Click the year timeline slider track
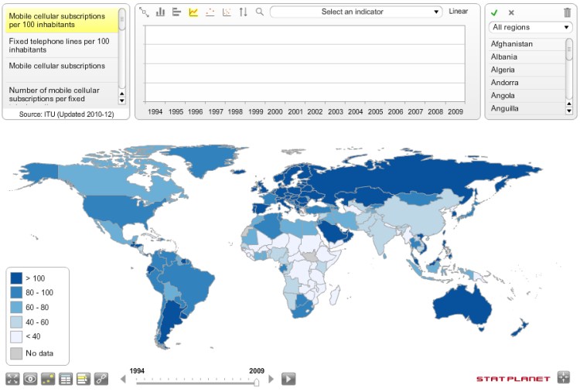The height and width of the screenshot is (392, 580). pyautogui.click(x=197, y=380)
